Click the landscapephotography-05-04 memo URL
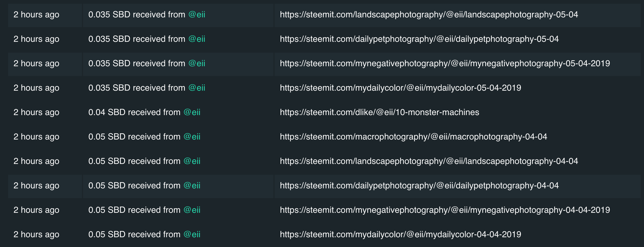Image resolution: width=644 pixels, height=247 pixels. (429, 15)
